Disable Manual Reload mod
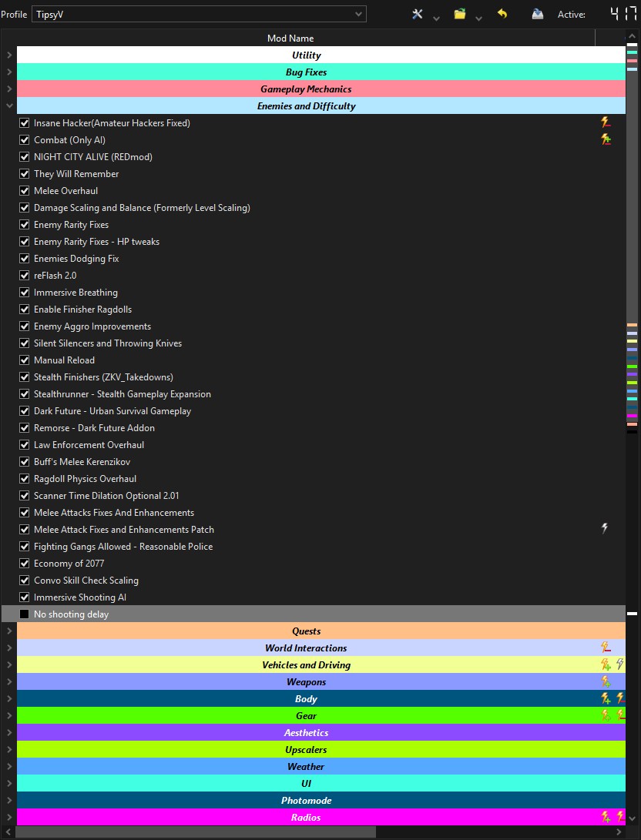The image size is (641, 840). pyautogui.click(x=24, y=360)
